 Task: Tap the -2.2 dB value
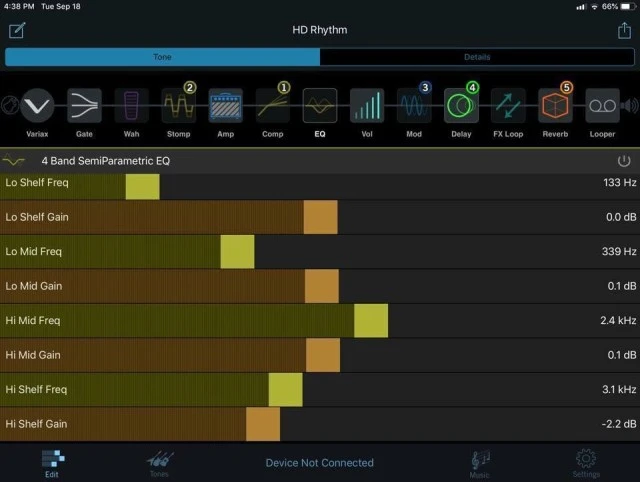(619, 424)
